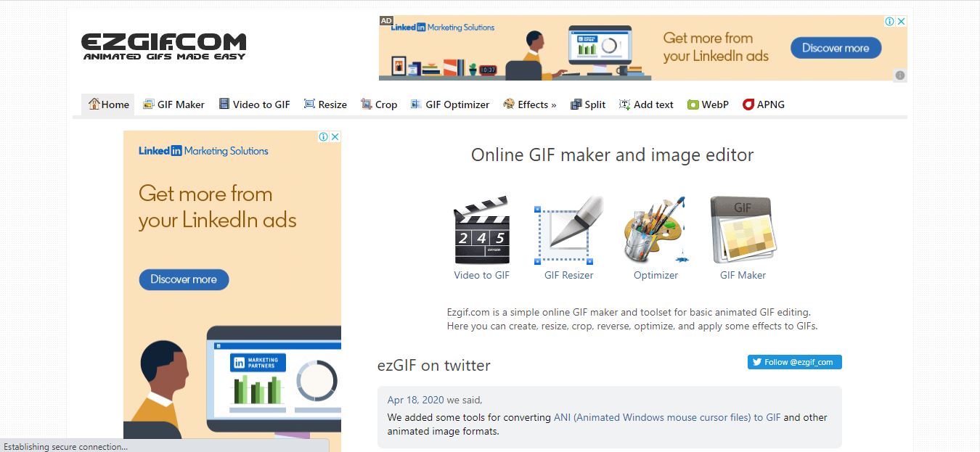
Task: Click the Follow @ezgif_com Twitter button
Action: coord(795,362)
